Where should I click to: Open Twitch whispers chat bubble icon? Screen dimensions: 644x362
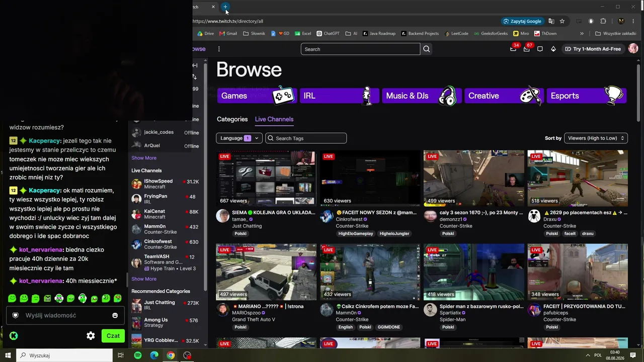(540, 49)
